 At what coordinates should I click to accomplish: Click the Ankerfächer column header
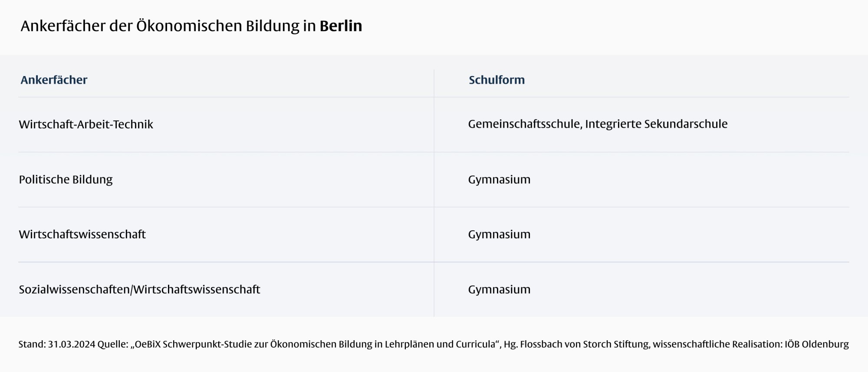pos(54,80)
